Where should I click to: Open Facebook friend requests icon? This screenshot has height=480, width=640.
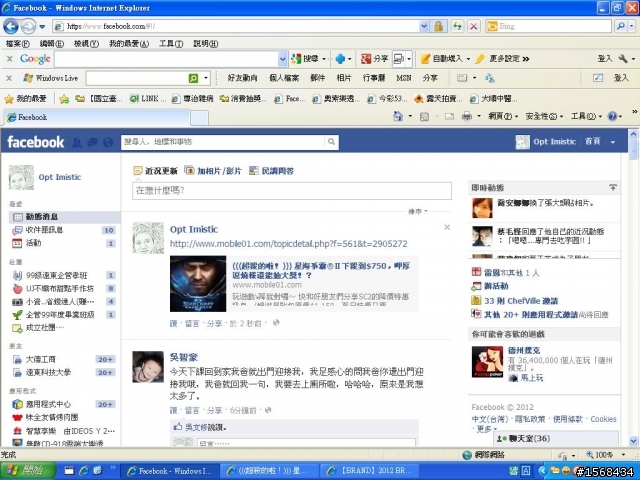pyautogui.click(x=76, y=142)
